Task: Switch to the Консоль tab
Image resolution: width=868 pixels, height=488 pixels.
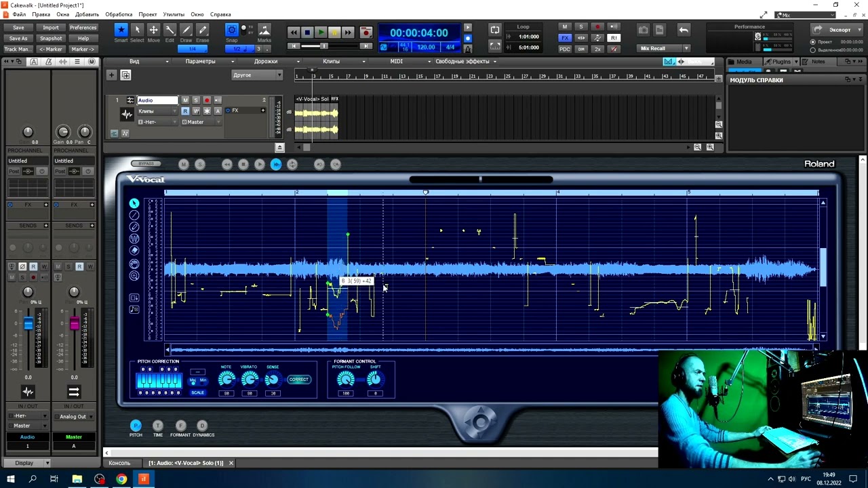Action: (x=119, y=463)
